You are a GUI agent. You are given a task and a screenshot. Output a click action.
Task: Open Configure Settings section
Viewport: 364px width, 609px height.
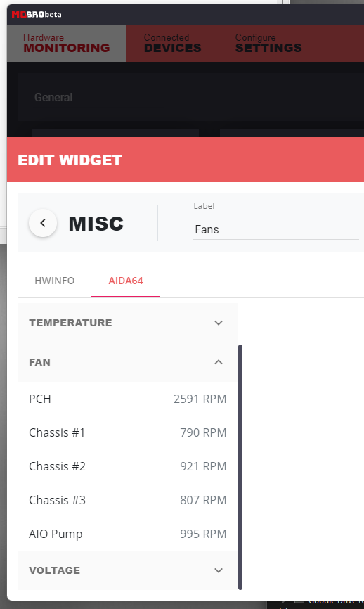tap(268, 43)
